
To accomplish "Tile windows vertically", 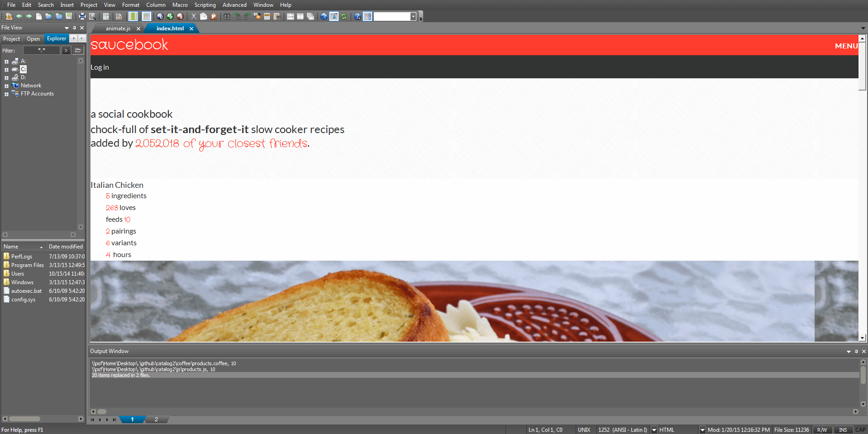I will tap(300, 16).
